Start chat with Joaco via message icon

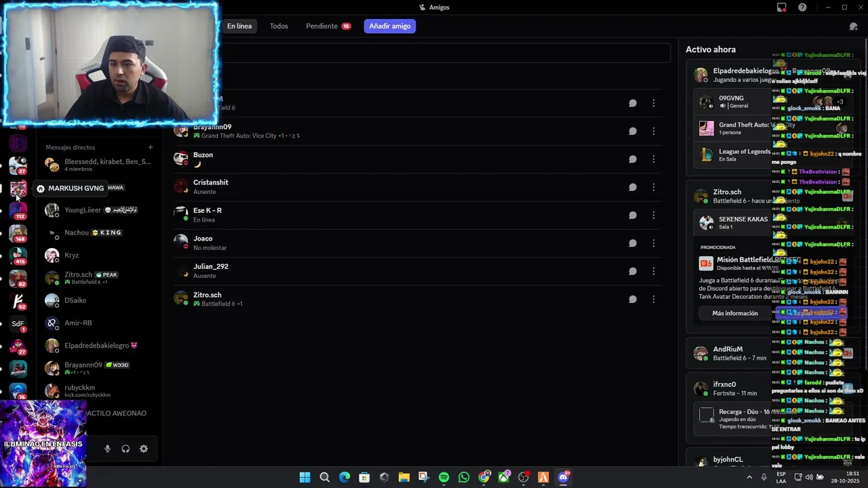pyautogui.click(x=632, y=243)
